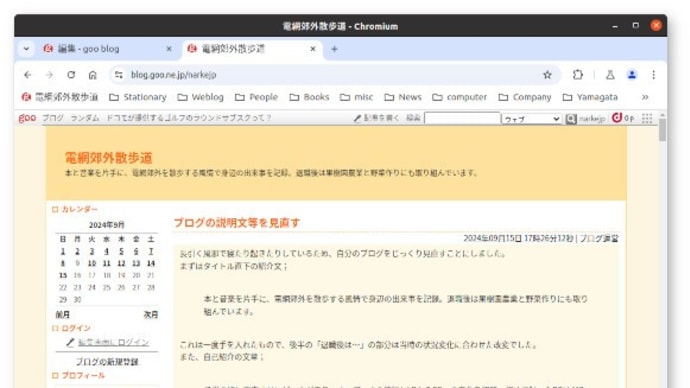The image size is (690, 388).
Task: Open the People bookmark folder
Action: (x=257, y=97)
